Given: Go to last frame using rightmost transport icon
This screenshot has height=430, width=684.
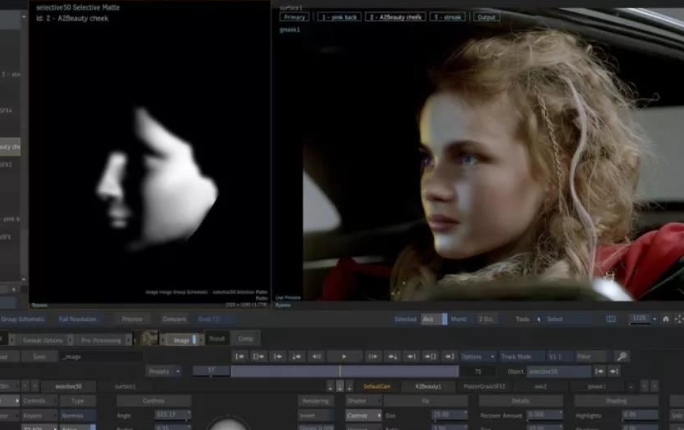Looking at the screenshot, I should point(449,357).
